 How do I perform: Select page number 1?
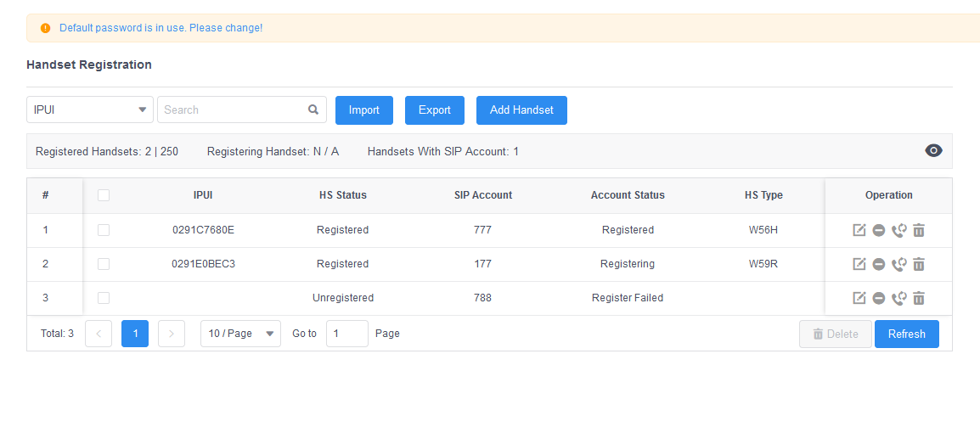135,334
